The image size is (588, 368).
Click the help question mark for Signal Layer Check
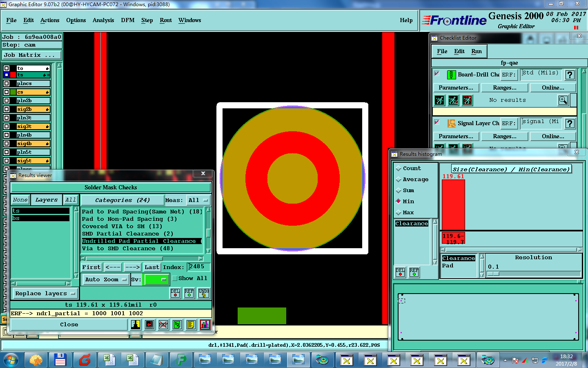coord(570,123)
